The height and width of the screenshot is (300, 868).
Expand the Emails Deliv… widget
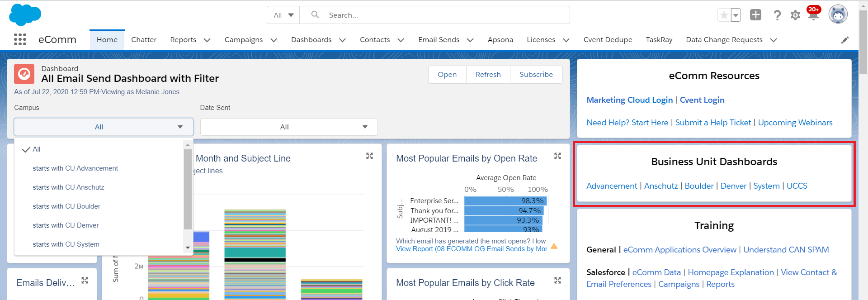[85, 281]
